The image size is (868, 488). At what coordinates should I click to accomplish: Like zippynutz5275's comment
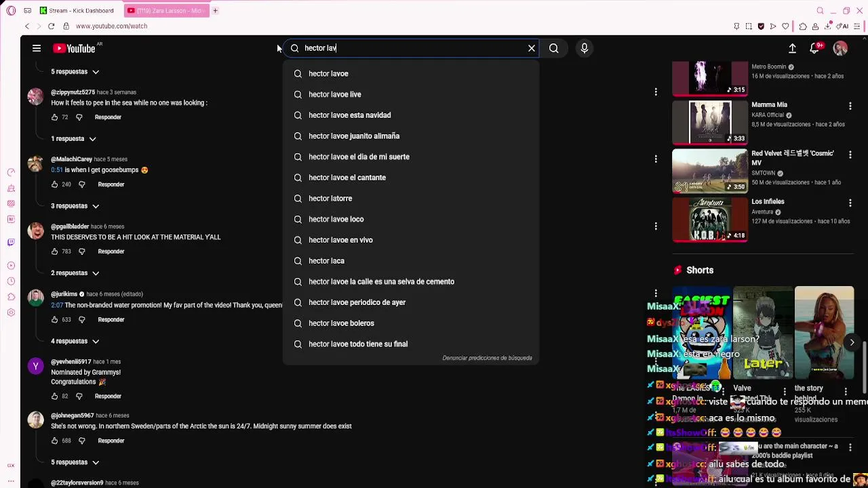click(x=55, y=117)
